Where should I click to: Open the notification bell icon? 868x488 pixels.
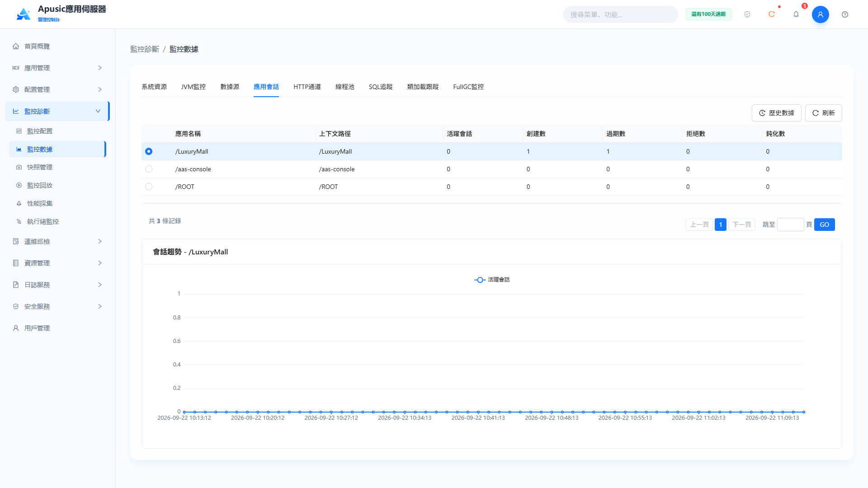(x=796, y=14)
